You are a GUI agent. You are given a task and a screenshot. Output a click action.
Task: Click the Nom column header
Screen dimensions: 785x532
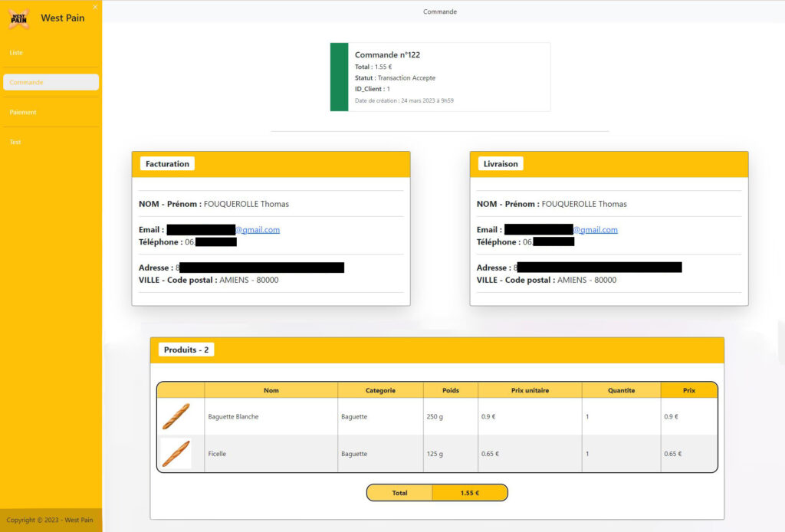click(x=271, y=390)
